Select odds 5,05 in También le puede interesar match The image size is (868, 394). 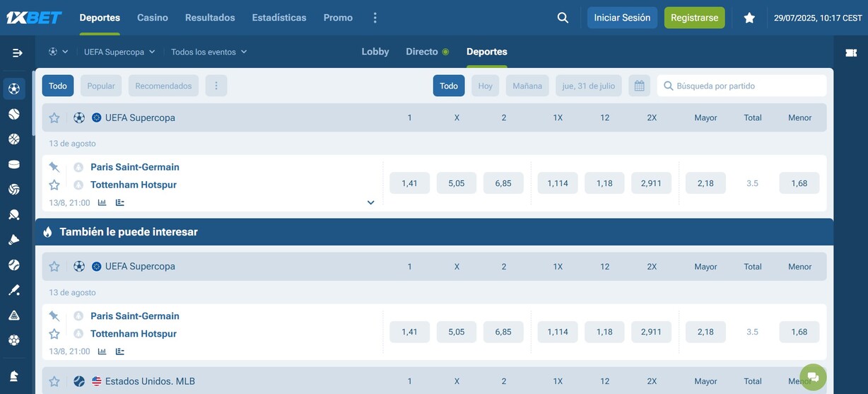click(x=457, y=332)
